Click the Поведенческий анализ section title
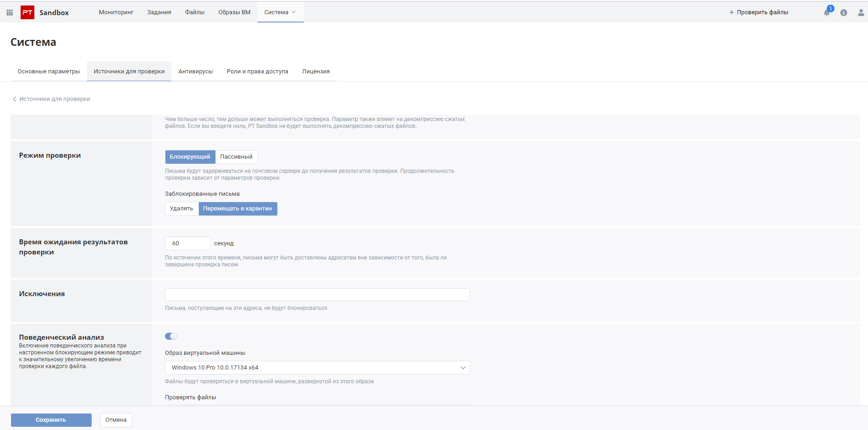The height and width of the screenshot is (430, 868). (x=61, y=337)
